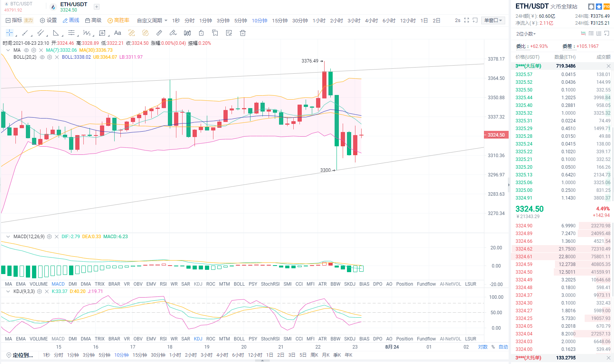The width and height of the screenshot is (614, 364).
Task: Open 指标 indicators button
Action: [x=14, y=20]
